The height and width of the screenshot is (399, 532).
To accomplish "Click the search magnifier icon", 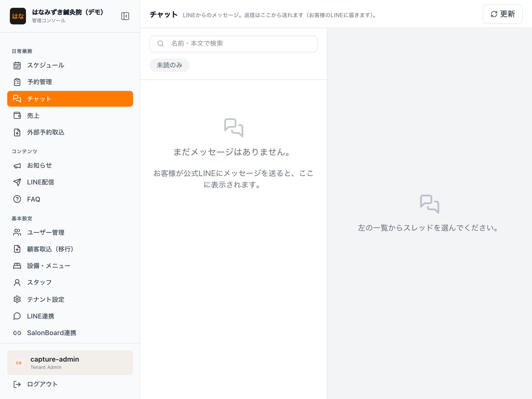I will click(161, 44).
